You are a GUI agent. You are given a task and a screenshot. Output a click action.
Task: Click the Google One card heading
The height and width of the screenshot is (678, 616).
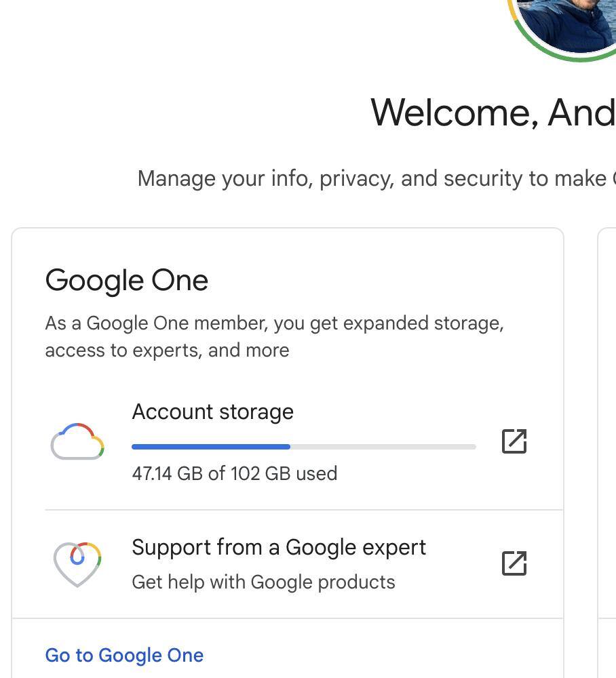126,280
